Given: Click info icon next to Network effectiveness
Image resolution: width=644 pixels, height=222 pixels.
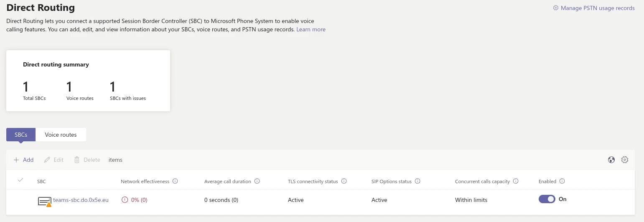Looking at the screenshot, I should coord(175,181).
